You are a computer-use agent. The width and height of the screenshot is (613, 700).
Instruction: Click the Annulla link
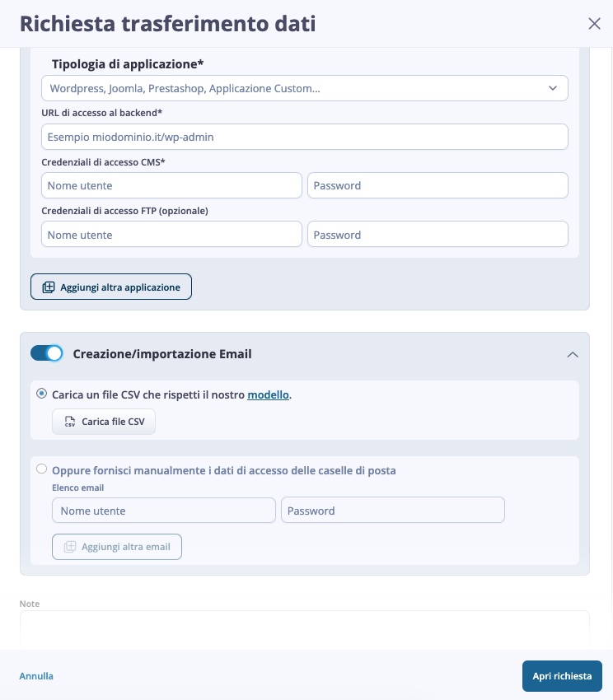tap(36, 676)
